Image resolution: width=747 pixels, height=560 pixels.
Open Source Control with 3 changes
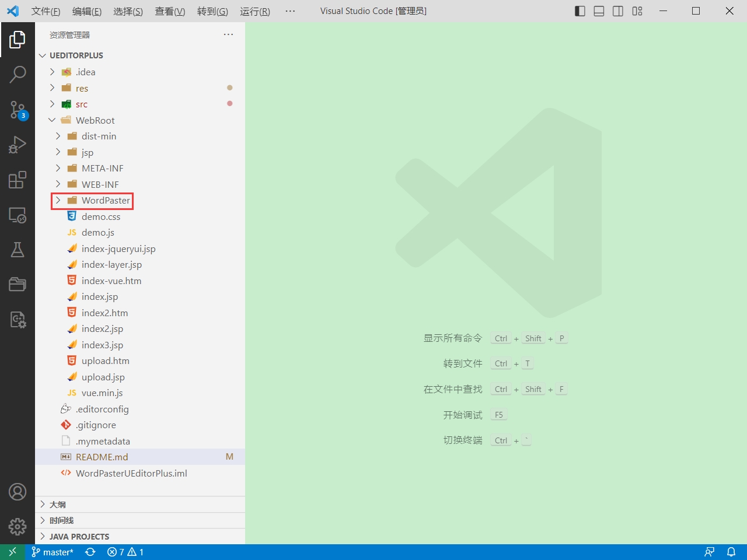(x=18, y=110)
